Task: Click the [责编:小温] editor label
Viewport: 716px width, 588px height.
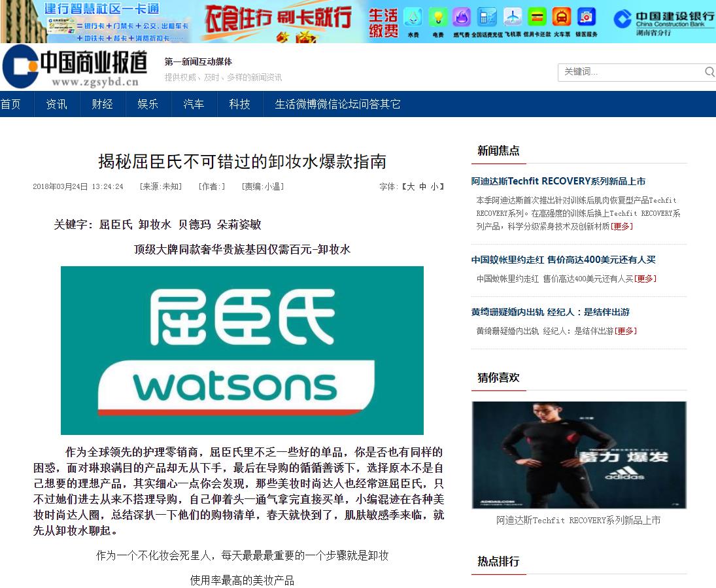Action: (263, 186)
